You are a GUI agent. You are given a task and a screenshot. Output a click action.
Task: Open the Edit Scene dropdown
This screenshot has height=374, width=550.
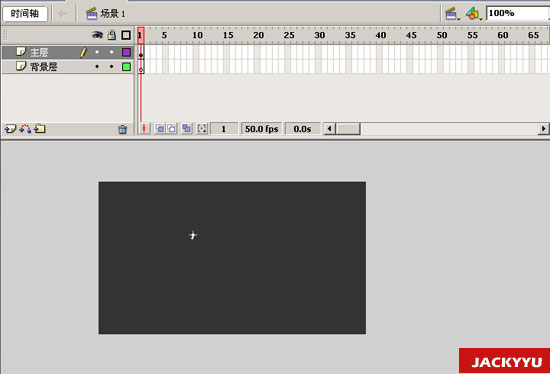coord(452,14)
